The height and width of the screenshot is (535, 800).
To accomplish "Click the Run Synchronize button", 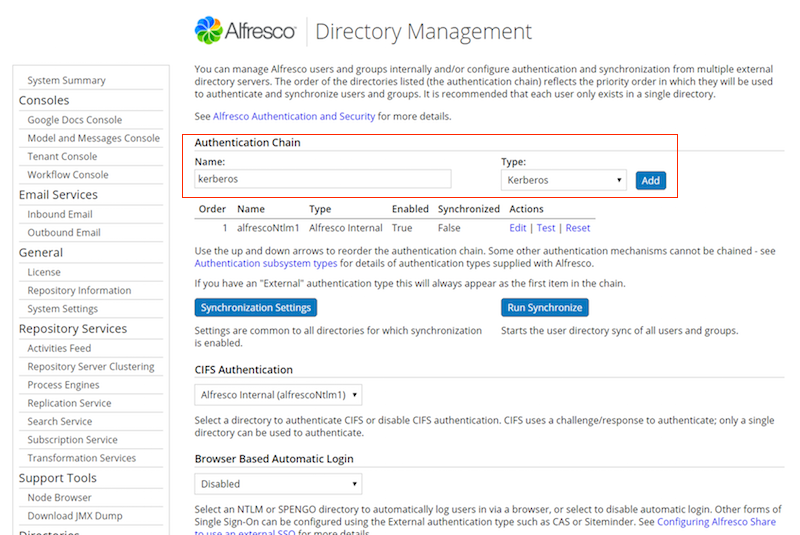I will (x=544, y=308).
